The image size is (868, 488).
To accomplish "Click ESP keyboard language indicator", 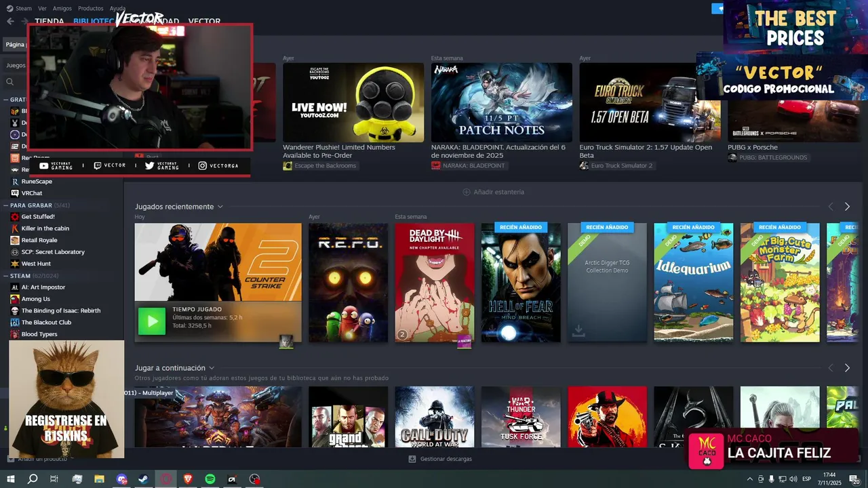I will pos(806,479).
